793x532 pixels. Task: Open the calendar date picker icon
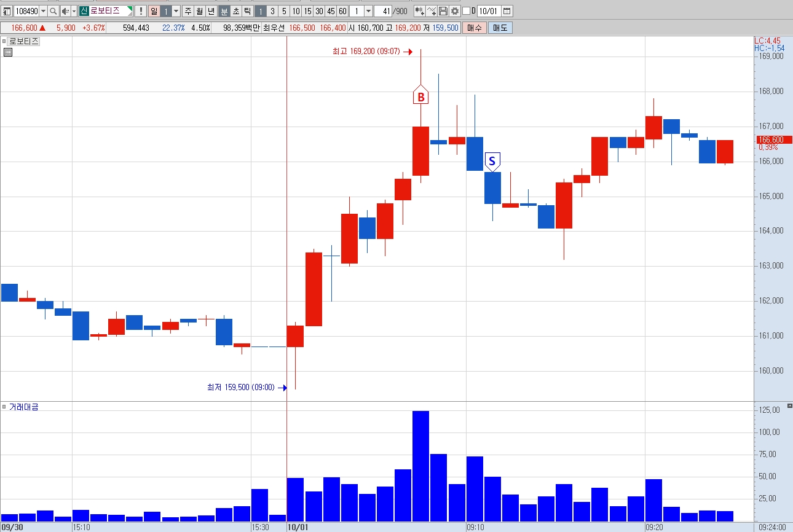tap(507, 11)
